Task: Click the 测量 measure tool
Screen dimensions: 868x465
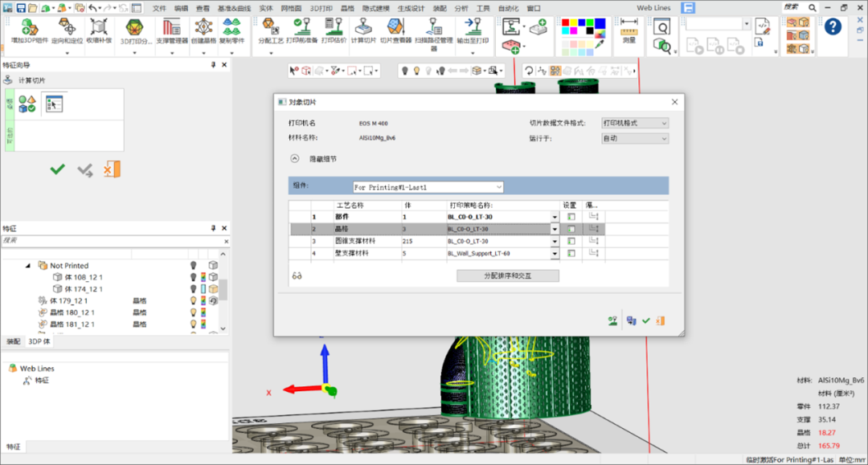Action: [x=628, y=31]
